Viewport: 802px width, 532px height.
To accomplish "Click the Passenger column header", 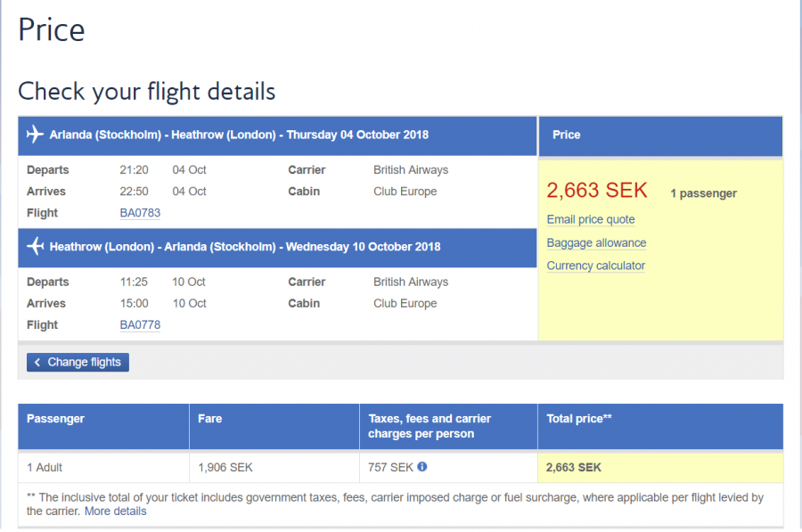I will pos(55,419).
